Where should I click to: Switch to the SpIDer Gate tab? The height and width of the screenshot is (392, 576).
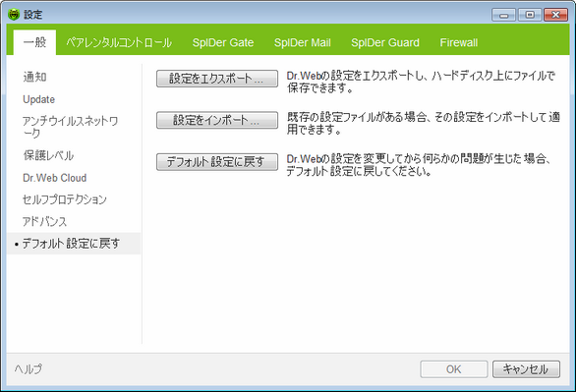coord(223,42)
